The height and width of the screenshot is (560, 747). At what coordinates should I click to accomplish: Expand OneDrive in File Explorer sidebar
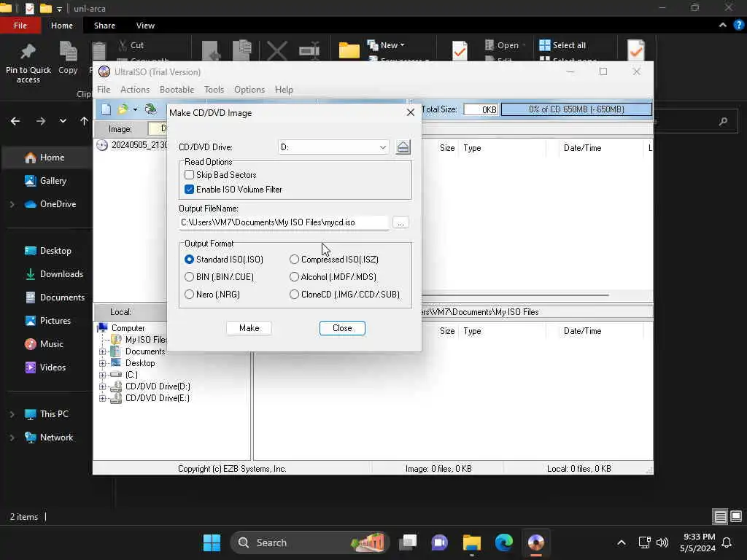pos(12,204)
